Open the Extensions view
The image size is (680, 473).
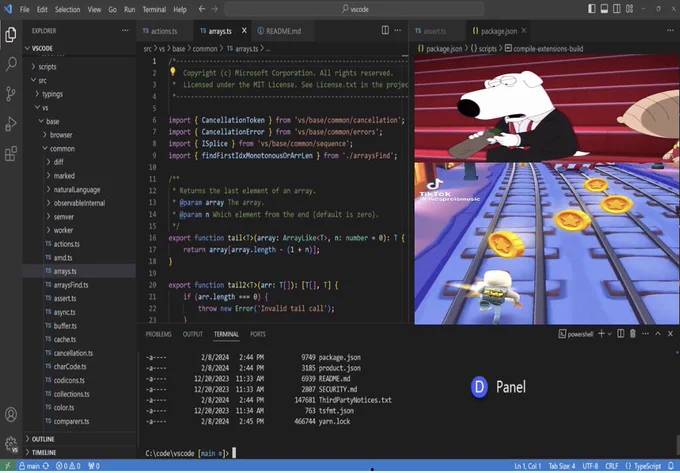pyautogui.click(x=11, y=153)
